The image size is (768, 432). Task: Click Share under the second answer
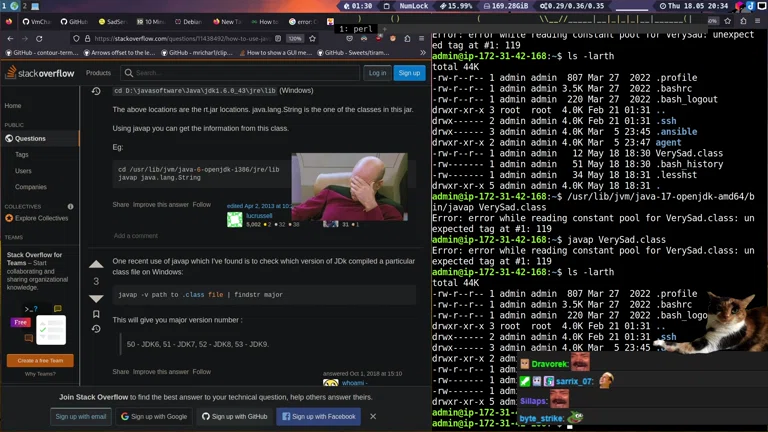(x=120, y=372)
